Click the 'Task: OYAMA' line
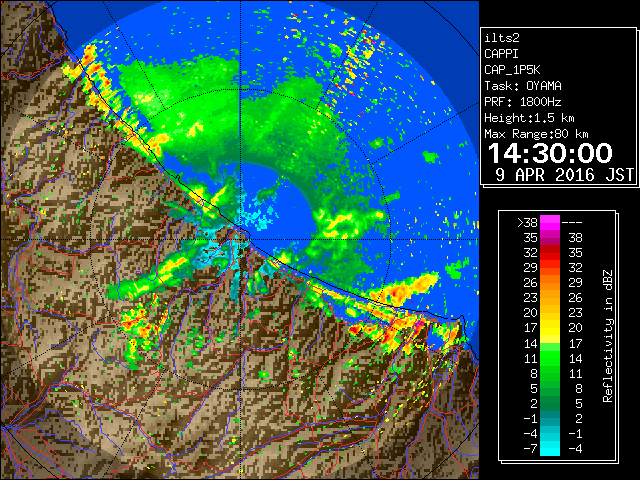Screen dimensions: 640x480 pyautogui.click(x=523, y=86)
